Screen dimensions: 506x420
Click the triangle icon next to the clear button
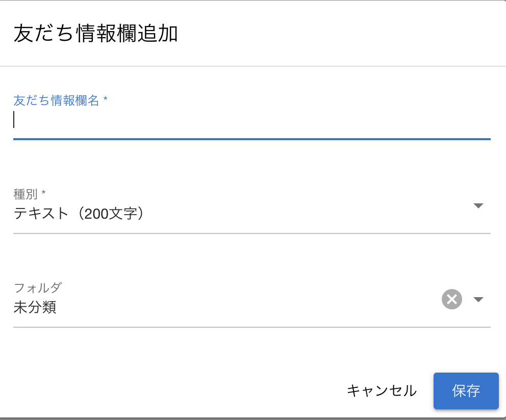pos(478,299)
